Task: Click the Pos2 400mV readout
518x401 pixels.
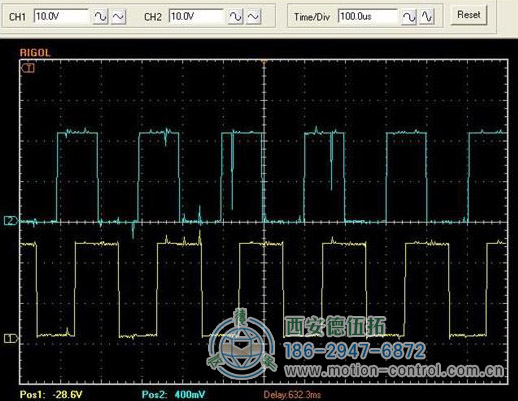Action: (x=173, y=395)
